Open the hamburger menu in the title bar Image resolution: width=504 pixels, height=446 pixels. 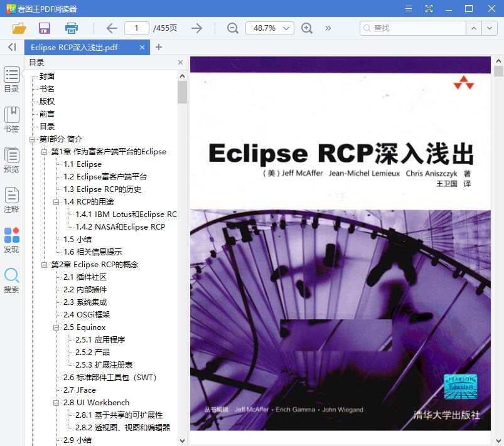409,9
